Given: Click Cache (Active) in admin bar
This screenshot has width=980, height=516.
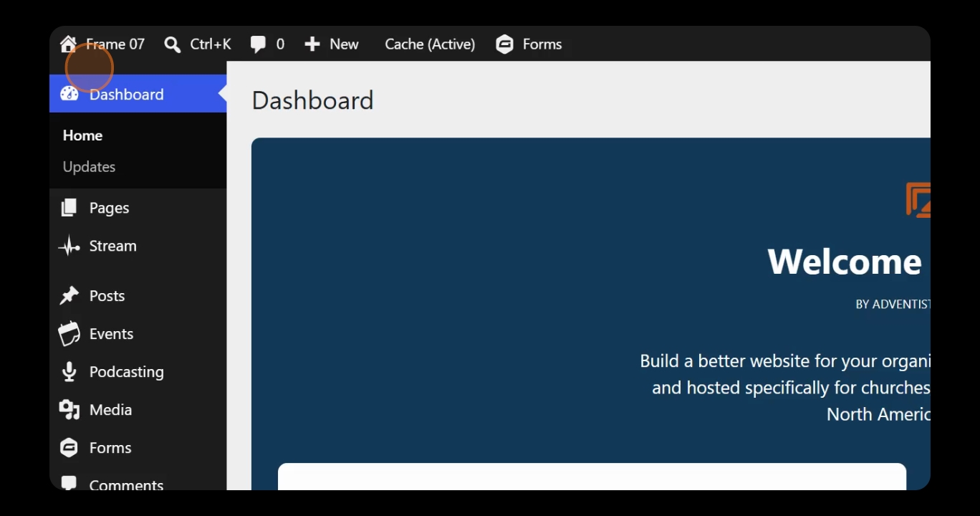Looking at the screenshot, I should coord(430,44).
